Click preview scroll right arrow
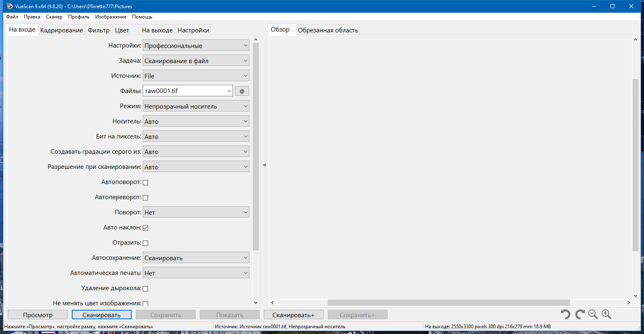The height and width of the screenshot is (334, 644). tap(628, 302)
